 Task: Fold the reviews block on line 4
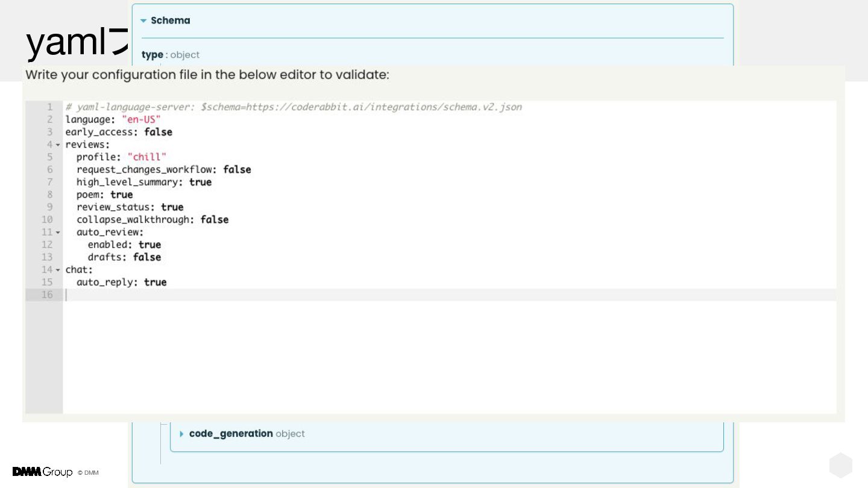coord(58,145)
